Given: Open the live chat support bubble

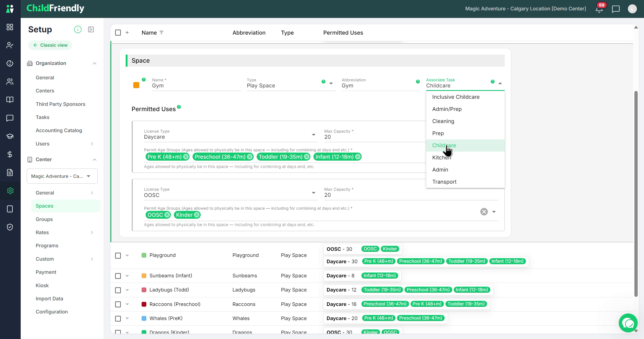Looking at the screenshot, I should pyautogui.click(x=628, y=323).
